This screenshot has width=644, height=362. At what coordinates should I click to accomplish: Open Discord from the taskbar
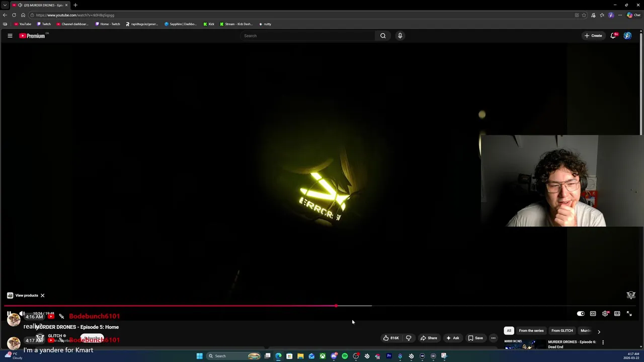(x=334, y=356)
